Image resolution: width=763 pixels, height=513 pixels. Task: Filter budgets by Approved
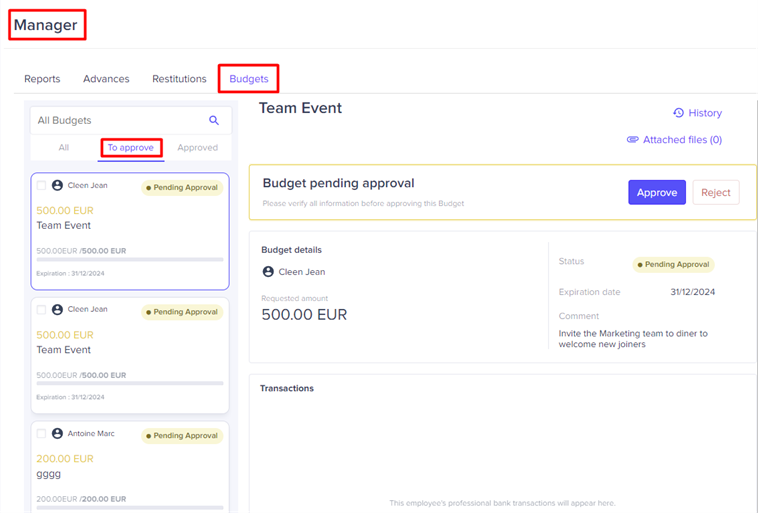click(x=197, y=147)
